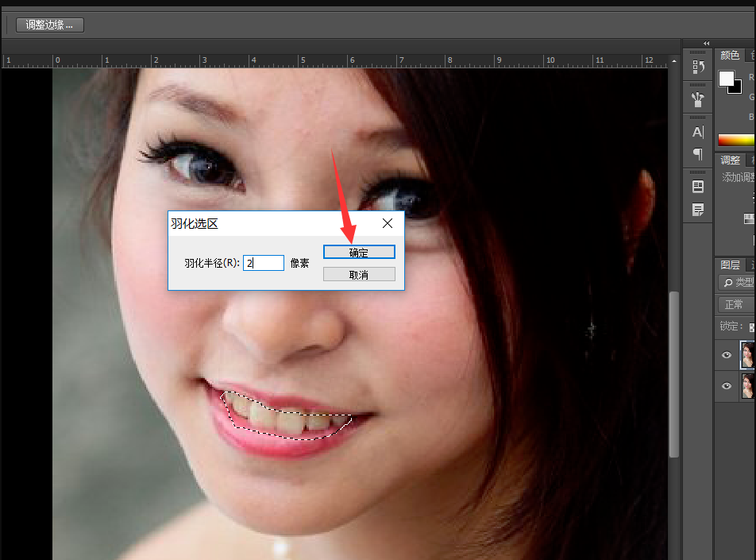Open the Notes panel icon
756x560 pixels.
[698, 210]
